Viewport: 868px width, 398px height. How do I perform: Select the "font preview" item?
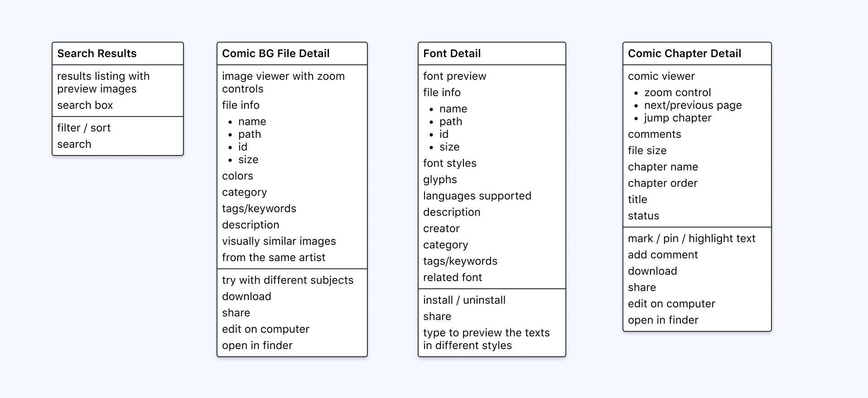(x=454, y=76)
